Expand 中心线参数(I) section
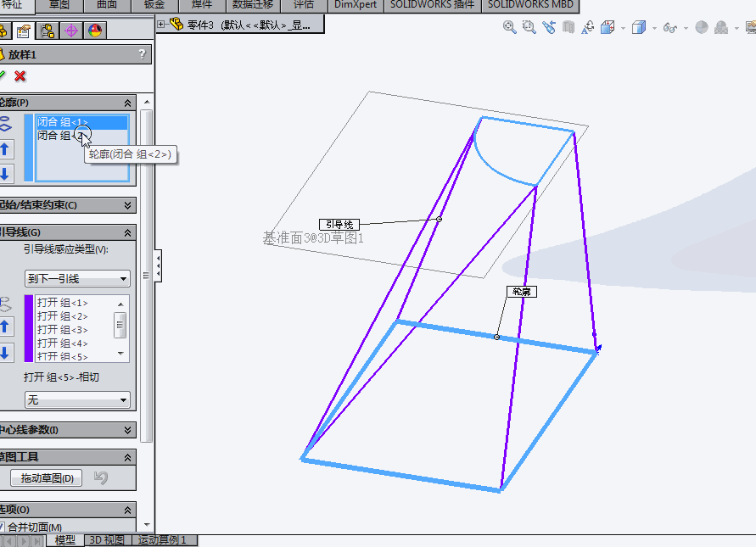Viewport: 756px width, 547px height. (127, 430)
